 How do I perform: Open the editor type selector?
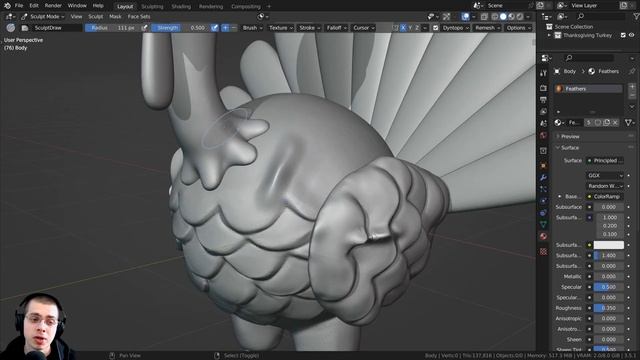[x=10, y=17]
